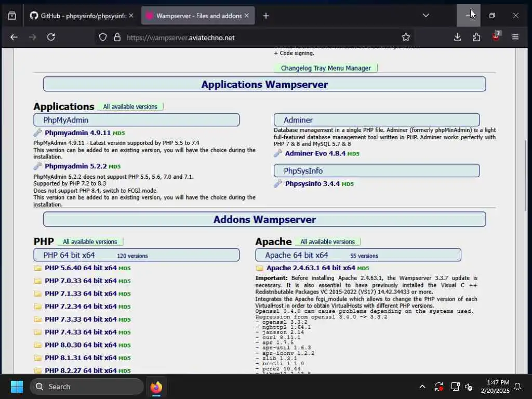Go forward one page
Viewport: 532px width, 399px height.
coord(33,37)
